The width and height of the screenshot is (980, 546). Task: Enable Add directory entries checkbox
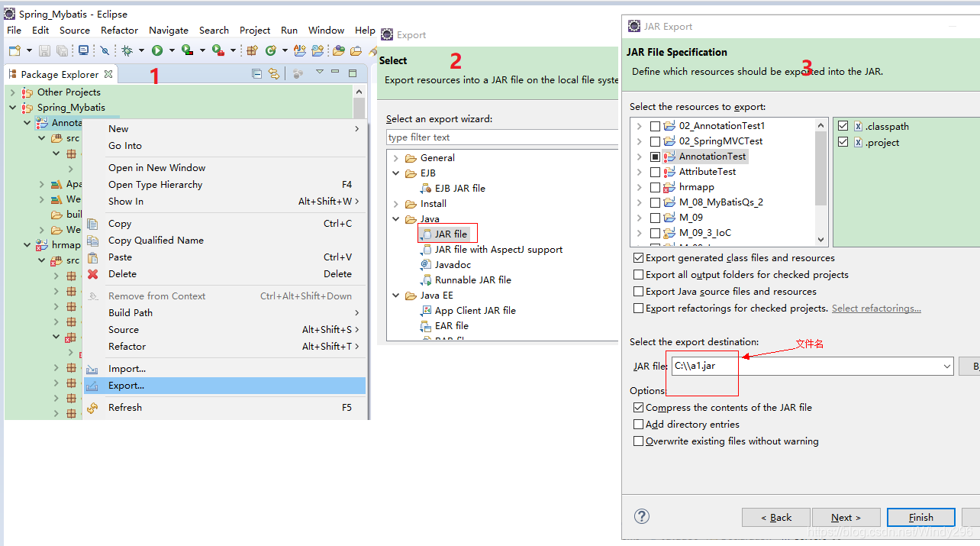point(638,425)
